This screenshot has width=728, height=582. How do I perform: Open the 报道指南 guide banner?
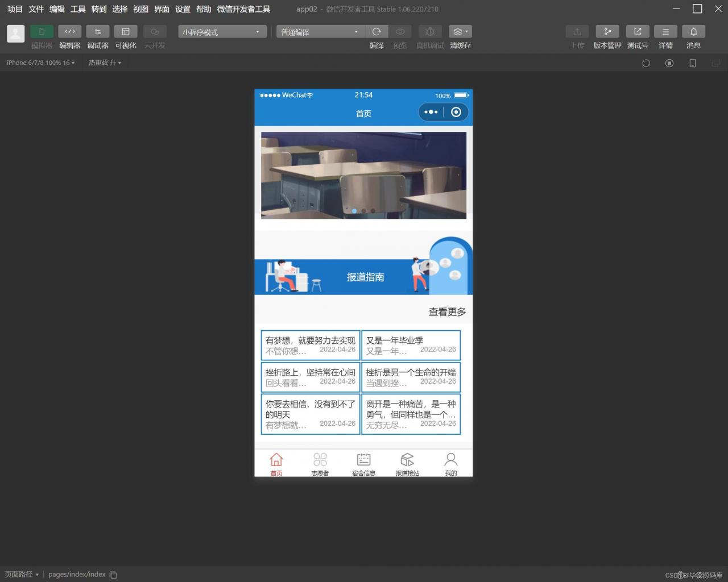coord(363,277)
